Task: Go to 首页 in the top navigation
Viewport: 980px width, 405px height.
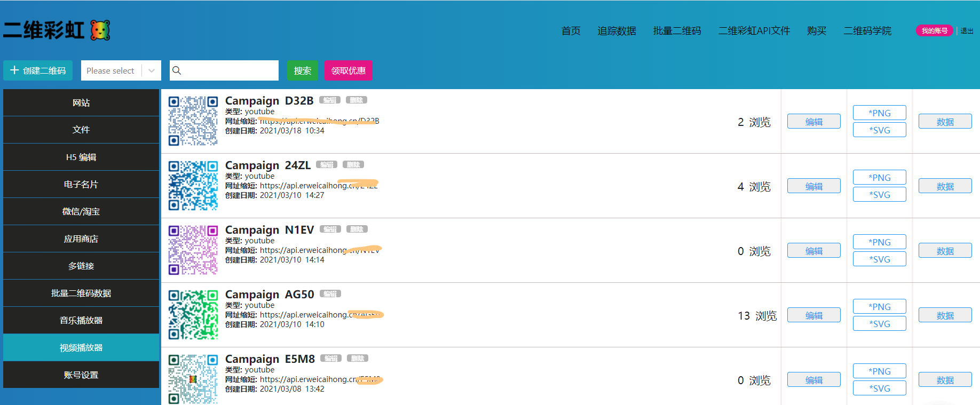Action: (571, 31)
